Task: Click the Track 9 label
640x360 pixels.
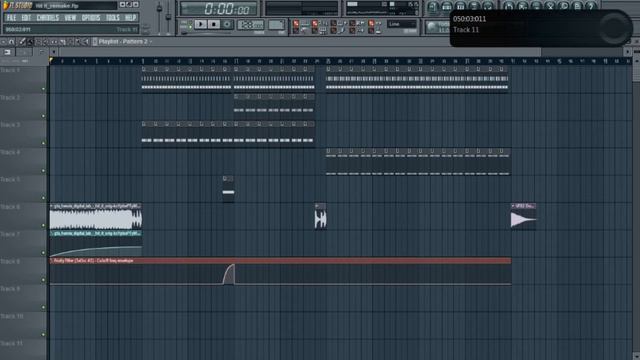Action: pyautogui.click(x=10, y=289)
